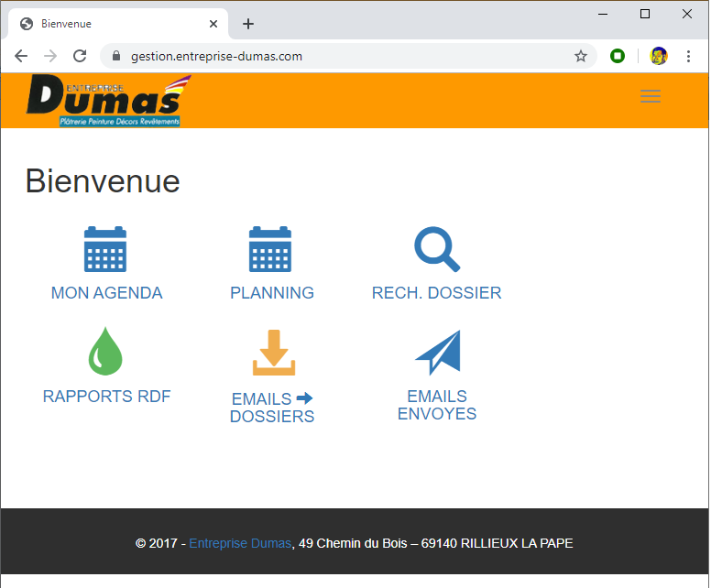Click the orange download tray icon

coord(274,354)
